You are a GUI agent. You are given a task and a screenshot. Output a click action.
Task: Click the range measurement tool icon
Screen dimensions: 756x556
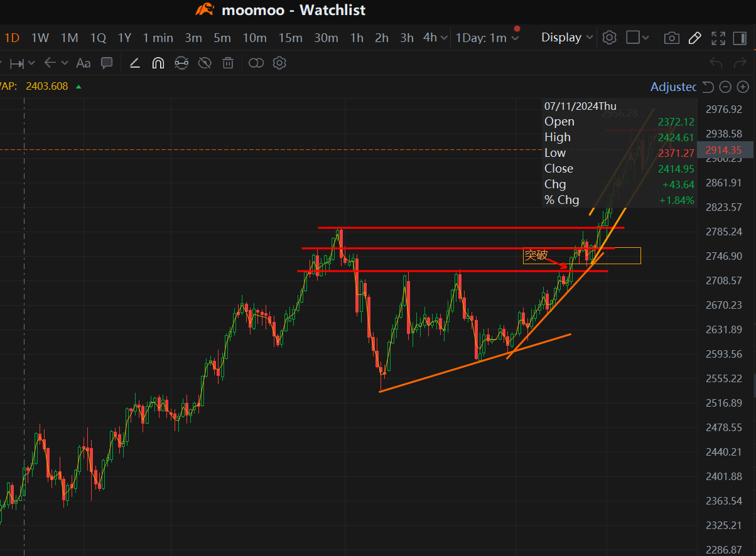(x=17, y=63)
